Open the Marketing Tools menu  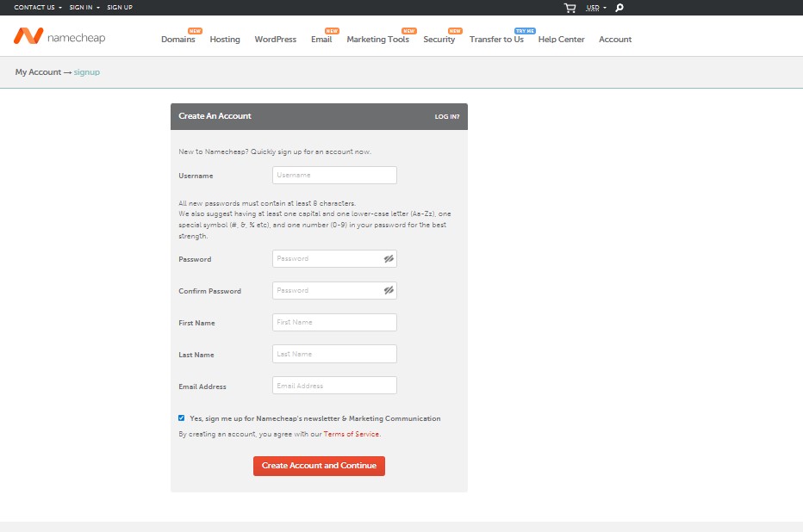click(x=378, y=40)
